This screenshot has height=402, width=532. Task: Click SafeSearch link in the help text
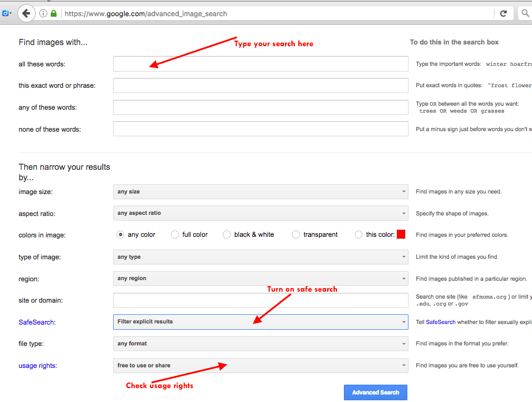tap(441, 322)
